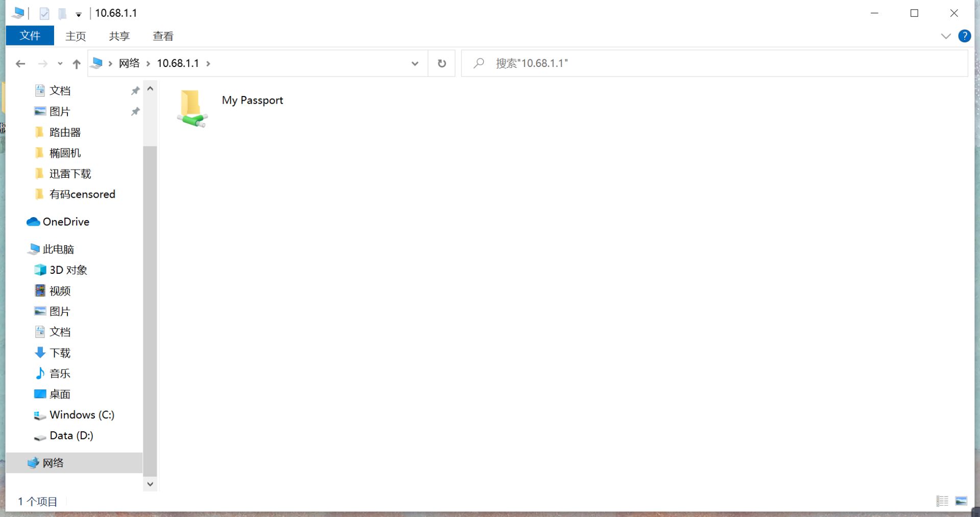Click the 1 个项目 status text
Screen dimensions: 980x517
tap(38, 502)
